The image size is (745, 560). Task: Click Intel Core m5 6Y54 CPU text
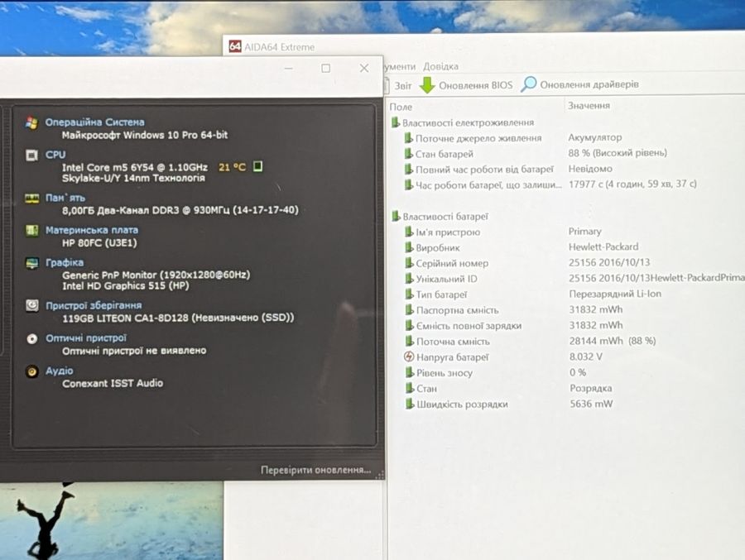point(134,167)
